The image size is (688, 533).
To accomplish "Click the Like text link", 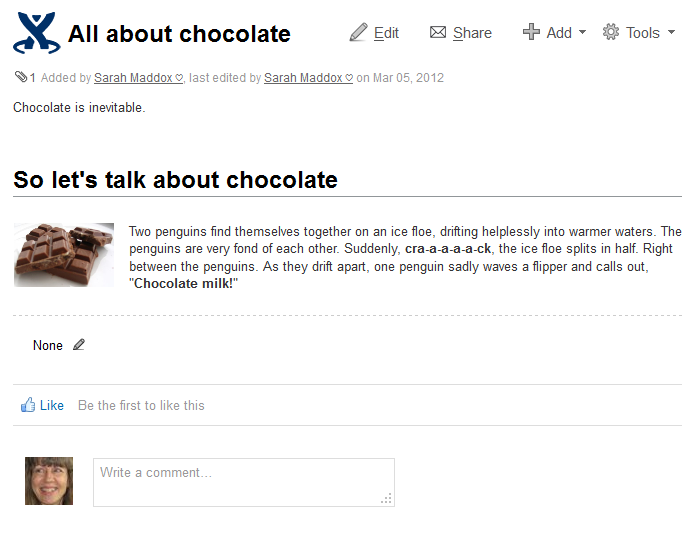I will (52, 405).
